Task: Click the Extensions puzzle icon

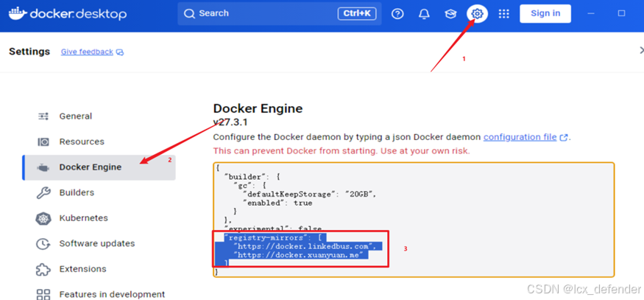Action: [43, 270]
